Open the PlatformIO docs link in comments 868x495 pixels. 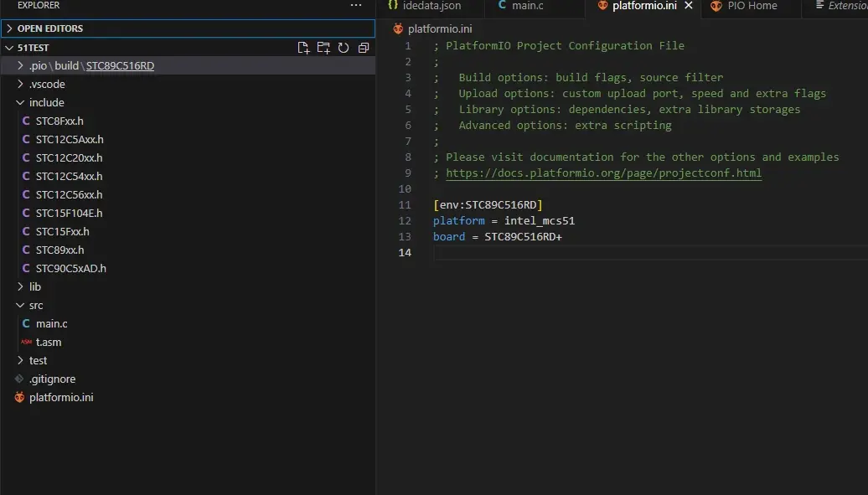tap(603, 173)
